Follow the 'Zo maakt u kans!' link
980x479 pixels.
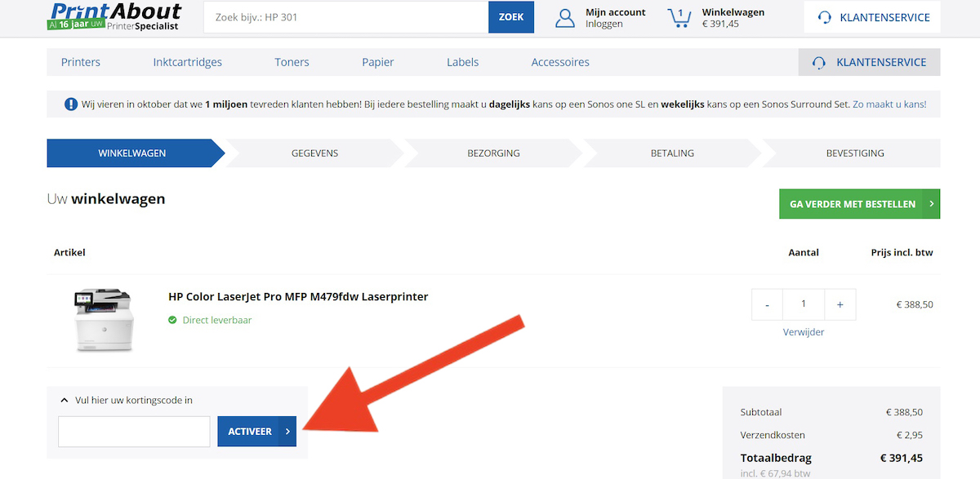point(889,104)
